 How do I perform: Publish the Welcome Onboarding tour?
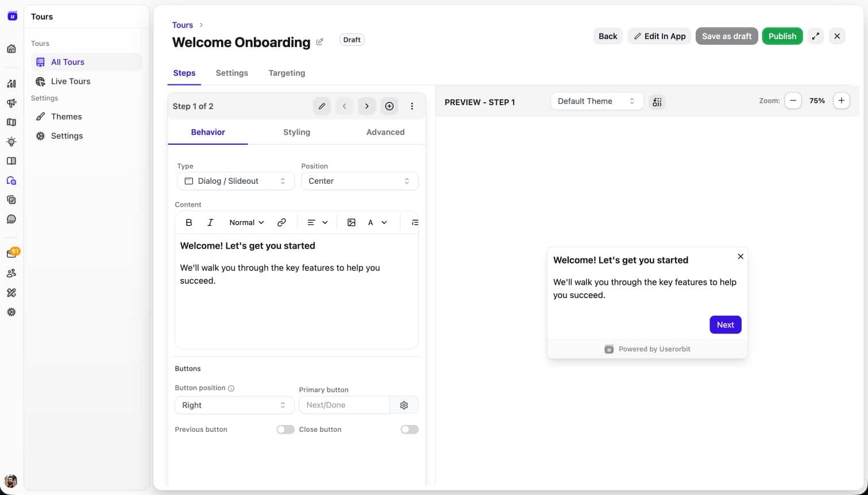point(782,36)
